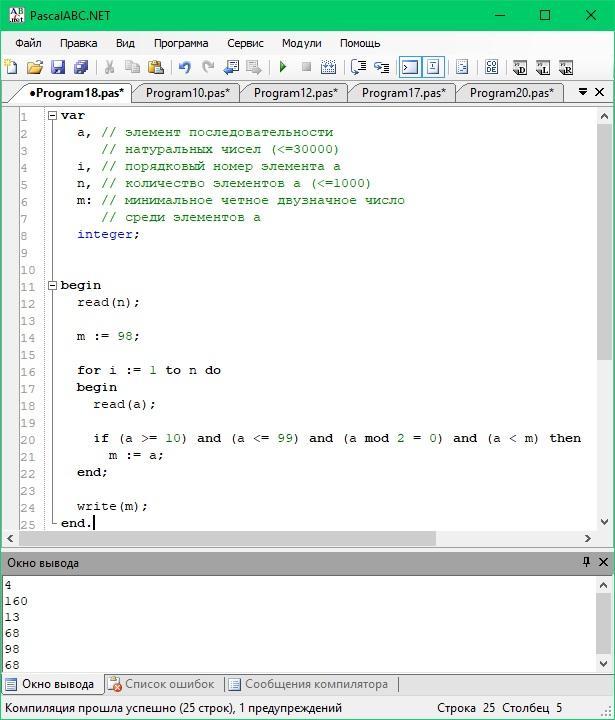This screenshot has height=720, width=615.
Task: Click output window scrollbar up arrow
Action: click(604, 585)
